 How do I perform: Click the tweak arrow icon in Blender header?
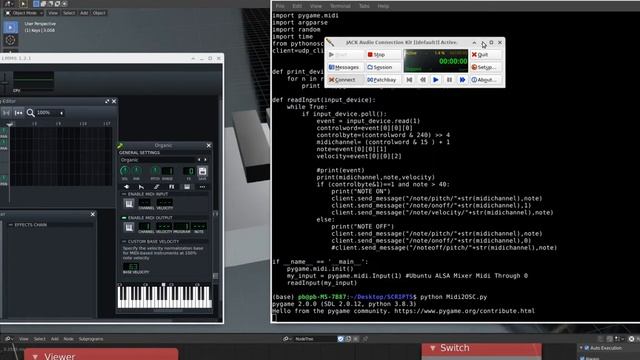pyautogui.click(x=23, y=4)
